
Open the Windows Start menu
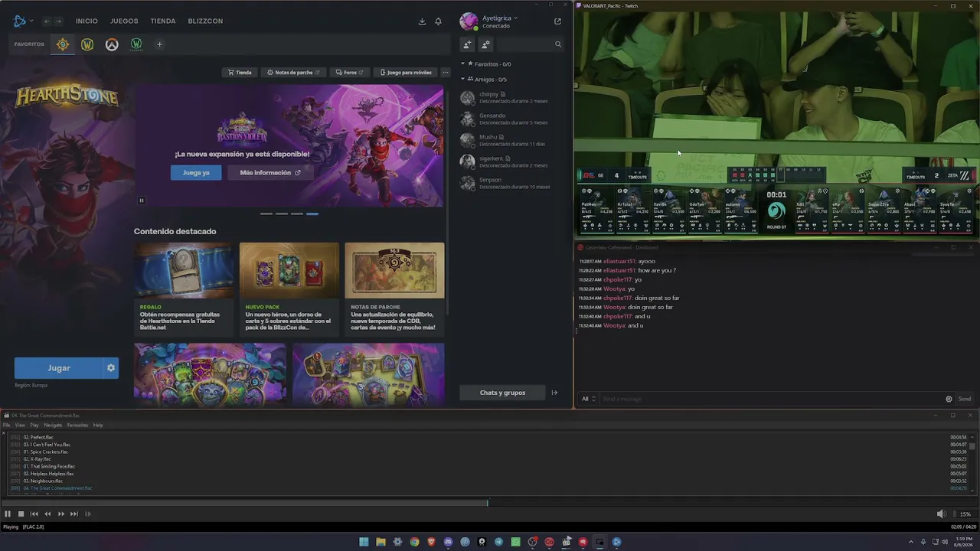364,542
